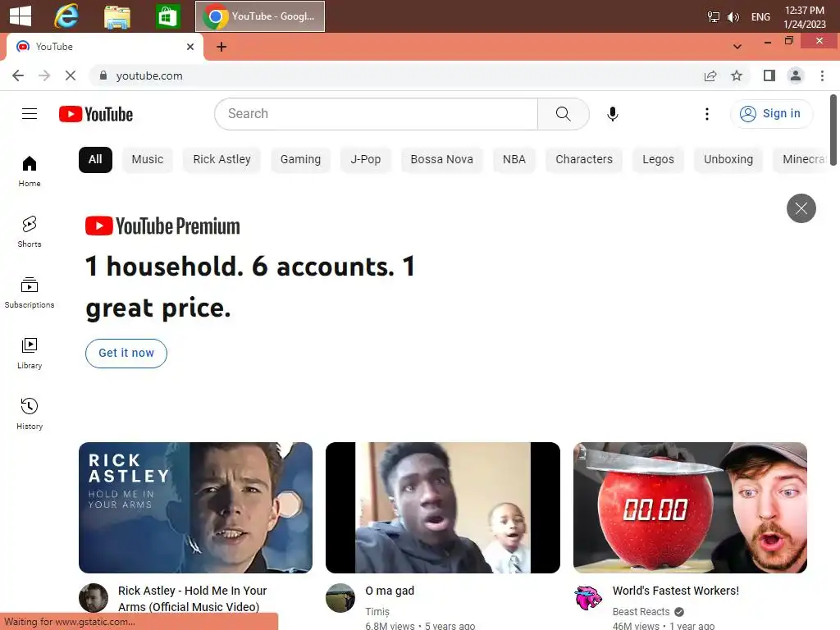Open World's Fastest Workers thumbnail
The width and height of the screenshot is (840, 630).
(x=690, y=507)
